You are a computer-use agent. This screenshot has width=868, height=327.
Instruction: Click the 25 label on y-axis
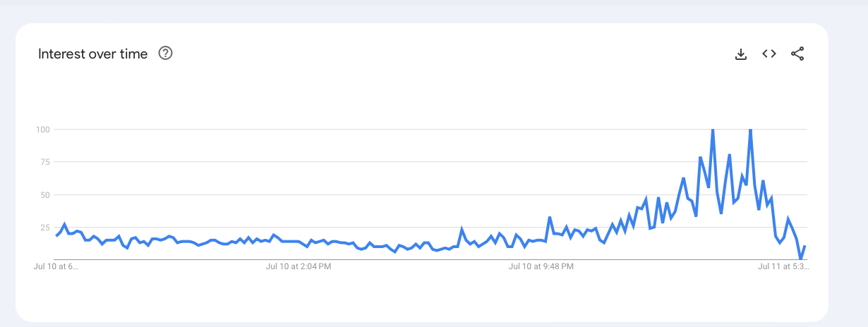click(x=44, y=228)
